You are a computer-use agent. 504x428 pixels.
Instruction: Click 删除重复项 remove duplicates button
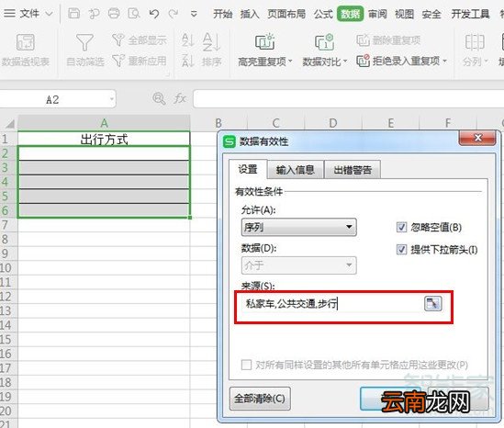(388, 40)
